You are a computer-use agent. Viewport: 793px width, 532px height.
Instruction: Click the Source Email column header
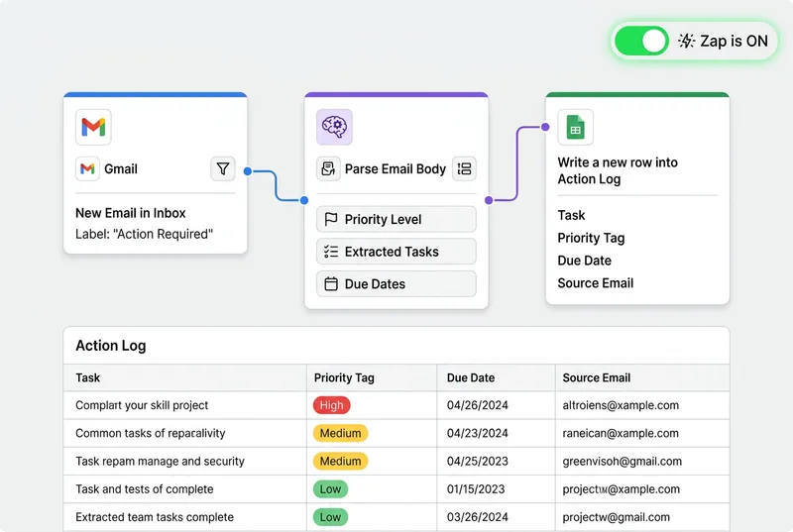[x=597, y=377]
